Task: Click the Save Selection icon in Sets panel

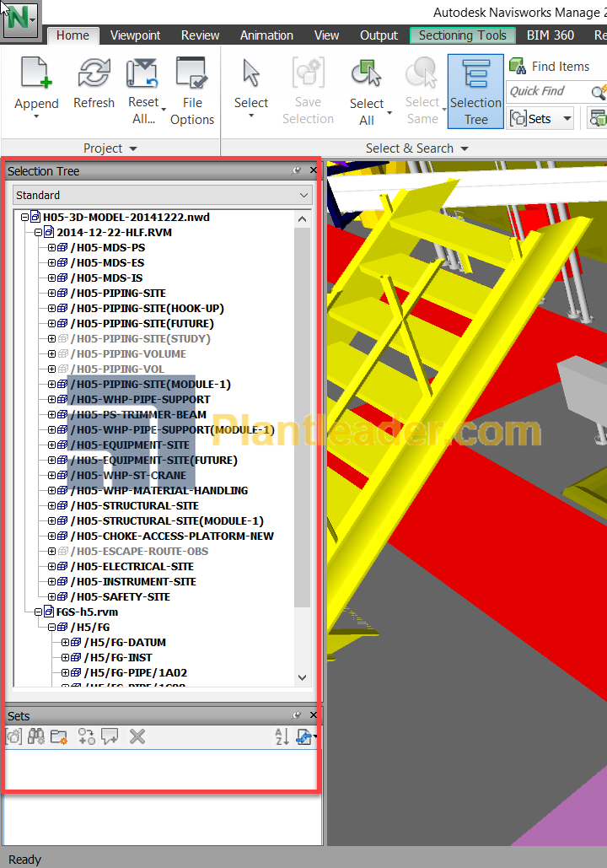Action: pyautogui.click(x=13, y=736)
